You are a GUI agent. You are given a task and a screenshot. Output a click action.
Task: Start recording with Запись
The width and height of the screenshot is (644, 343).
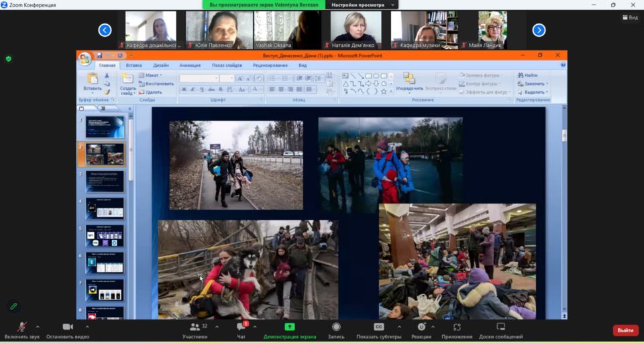(336, 327)
